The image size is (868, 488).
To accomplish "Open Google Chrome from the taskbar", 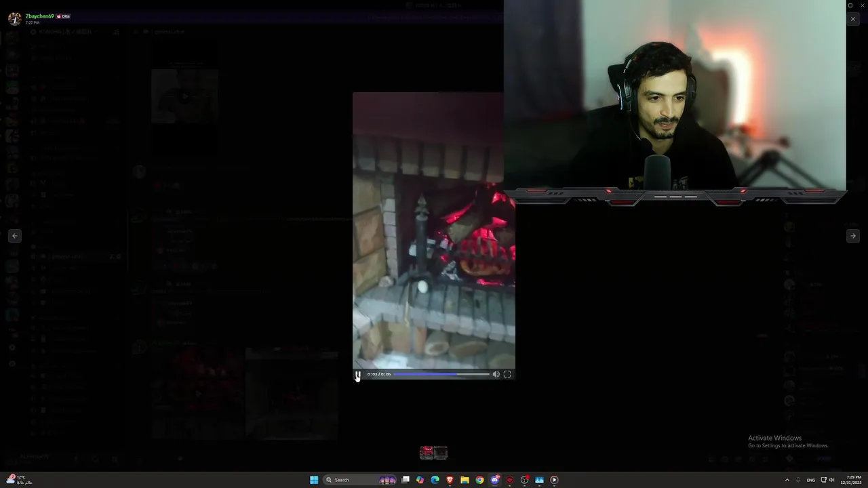I will click(479, 480).
